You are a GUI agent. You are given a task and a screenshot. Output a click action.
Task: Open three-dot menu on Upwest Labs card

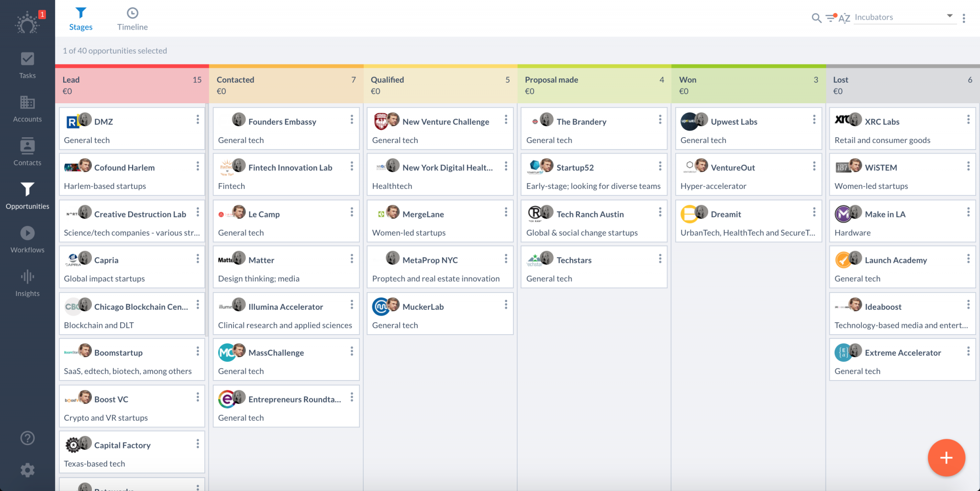[814, 120]
